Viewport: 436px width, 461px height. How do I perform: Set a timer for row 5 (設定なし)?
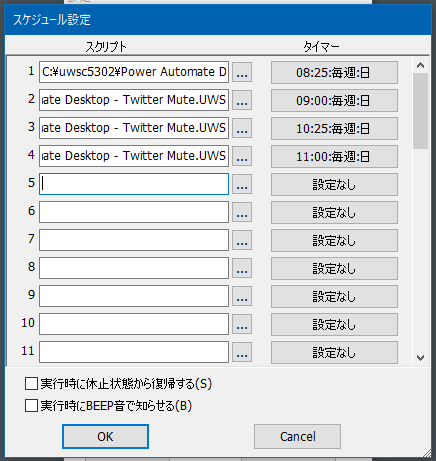point(334,184)
